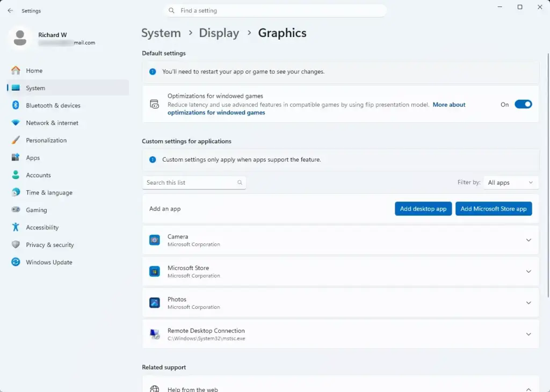Click the back arrow icon in Settings
This screenshot has width=550, height=392.
[10, 11]
